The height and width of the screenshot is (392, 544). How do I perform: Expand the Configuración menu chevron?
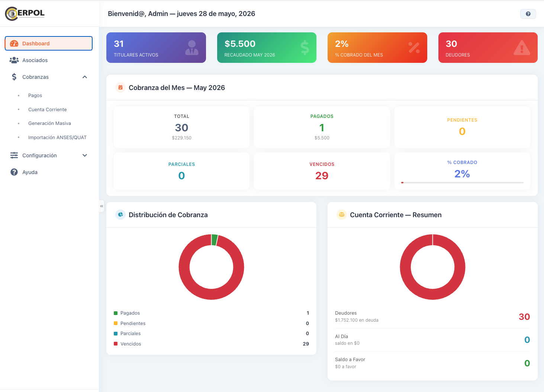(85, 155)
